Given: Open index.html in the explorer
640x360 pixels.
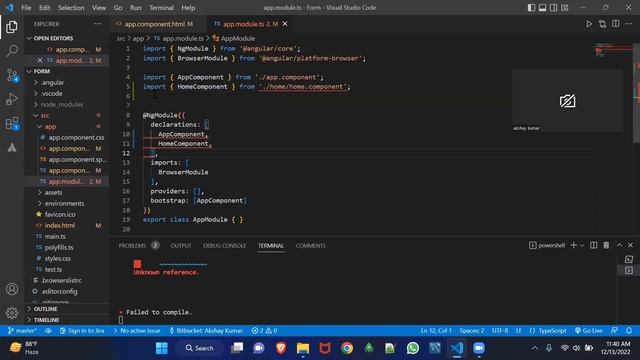Looking at the screenshot, I should 60,225.
